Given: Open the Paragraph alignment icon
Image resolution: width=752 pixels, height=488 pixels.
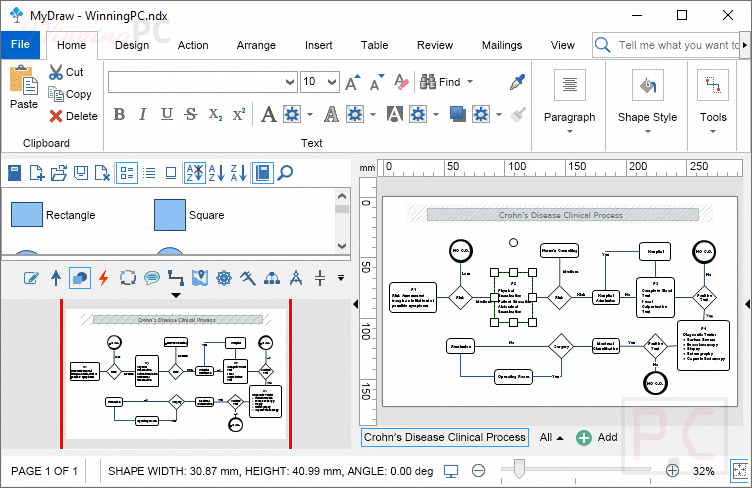Looking at the screenshot, I should pos(570,85).
